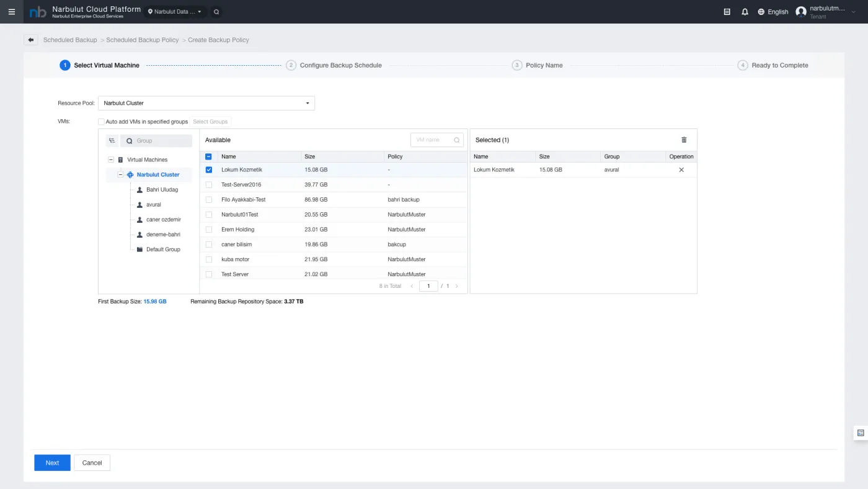
Task: Click the page number input box
Action: tap(428, 286)
